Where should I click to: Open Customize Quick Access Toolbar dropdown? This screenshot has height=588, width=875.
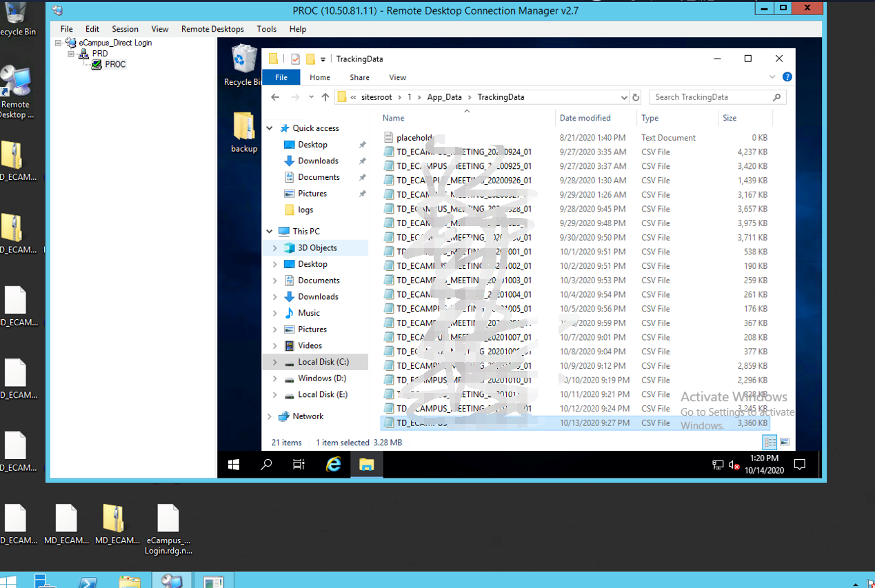[x=323, y=60]
